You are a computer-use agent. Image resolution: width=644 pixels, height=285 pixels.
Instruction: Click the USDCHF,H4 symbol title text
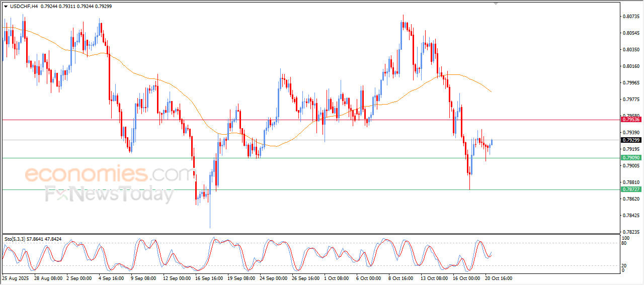[24, 6]
